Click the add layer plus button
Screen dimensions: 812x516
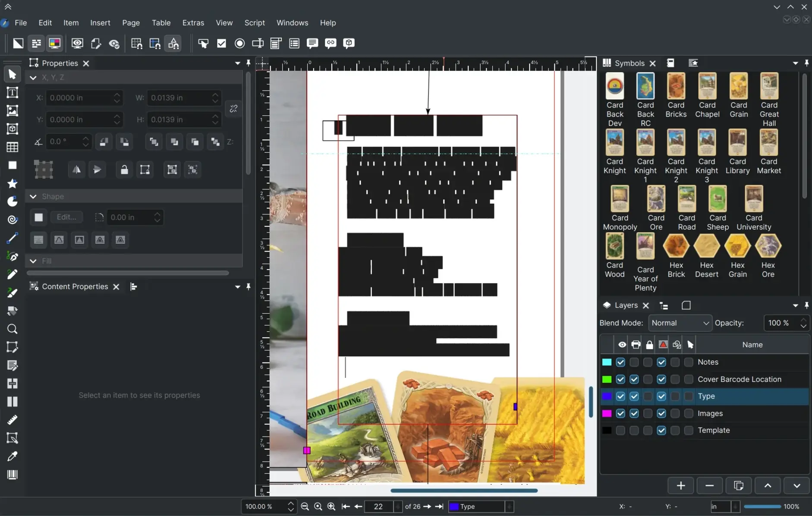(x=680, y=486)
